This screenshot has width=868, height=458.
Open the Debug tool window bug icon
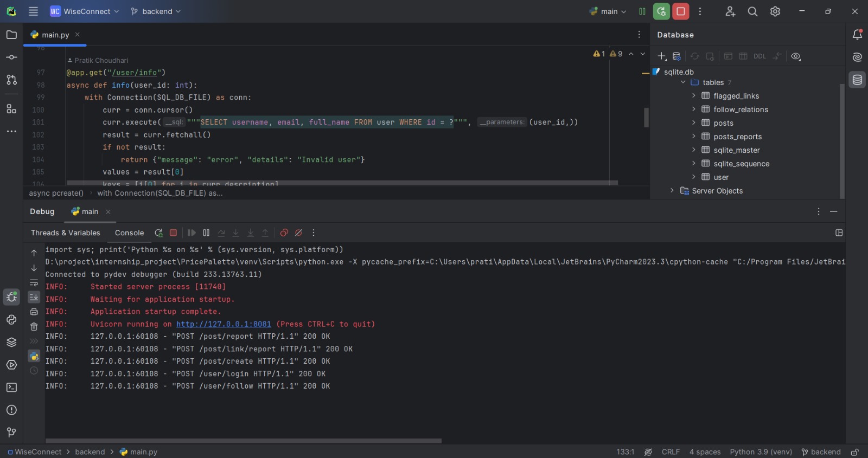(x=11, y=297)
